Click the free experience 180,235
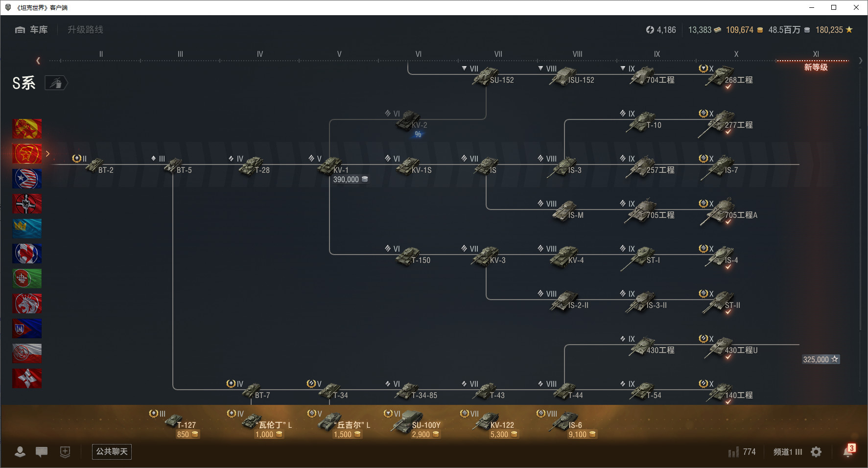This screenshot has width=868, height=468. (834, 30)
